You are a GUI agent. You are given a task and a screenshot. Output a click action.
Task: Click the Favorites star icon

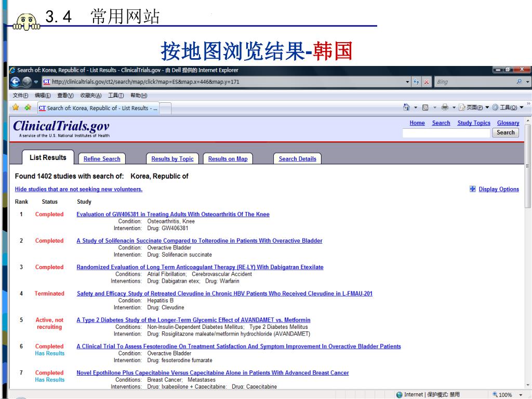(x=16, y=108)
